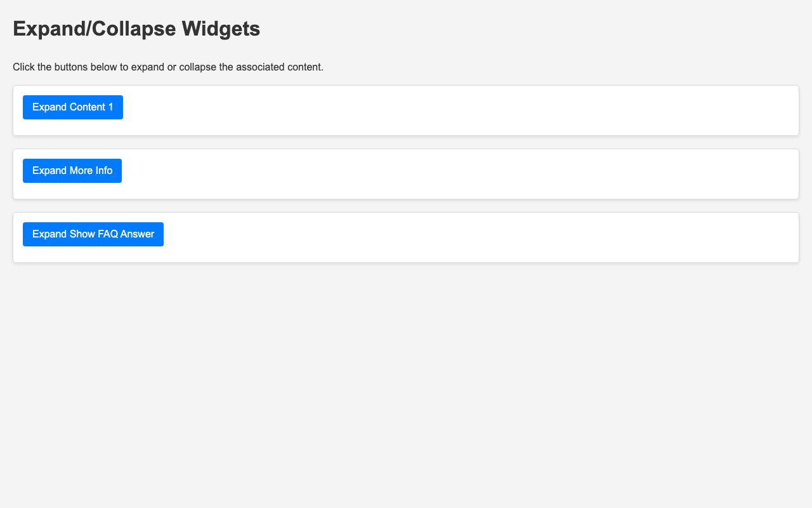
Task: Click the instruction paragraph below the heading
Action: tap(168, 67)
